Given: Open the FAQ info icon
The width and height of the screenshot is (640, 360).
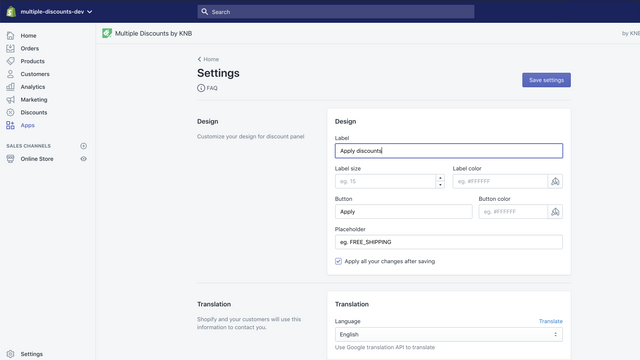Looking at the screenshot, I should pos(201,88).
